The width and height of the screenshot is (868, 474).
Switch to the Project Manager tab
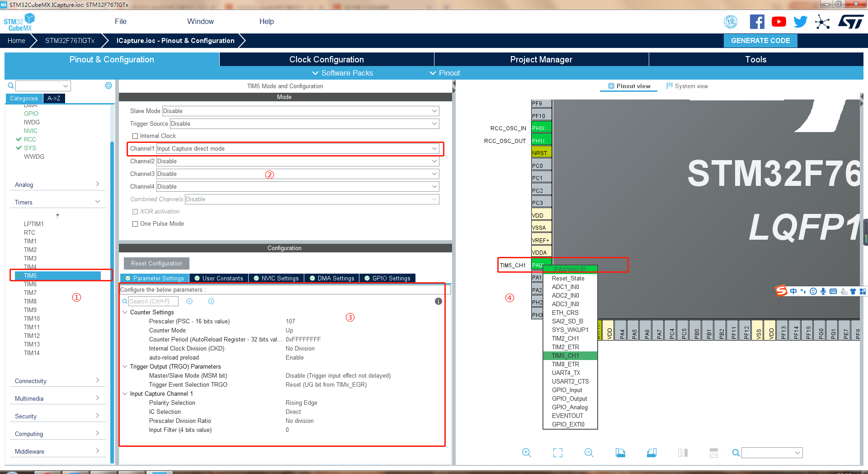[541, 59]
